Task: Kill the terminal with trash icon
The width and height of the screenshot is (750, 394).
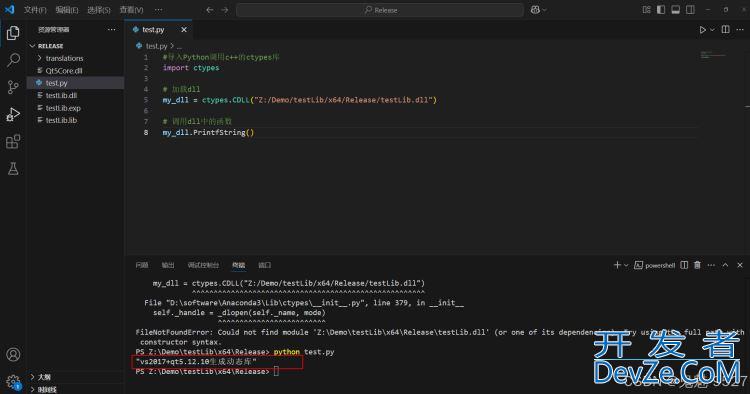Action: pos(697,265)
